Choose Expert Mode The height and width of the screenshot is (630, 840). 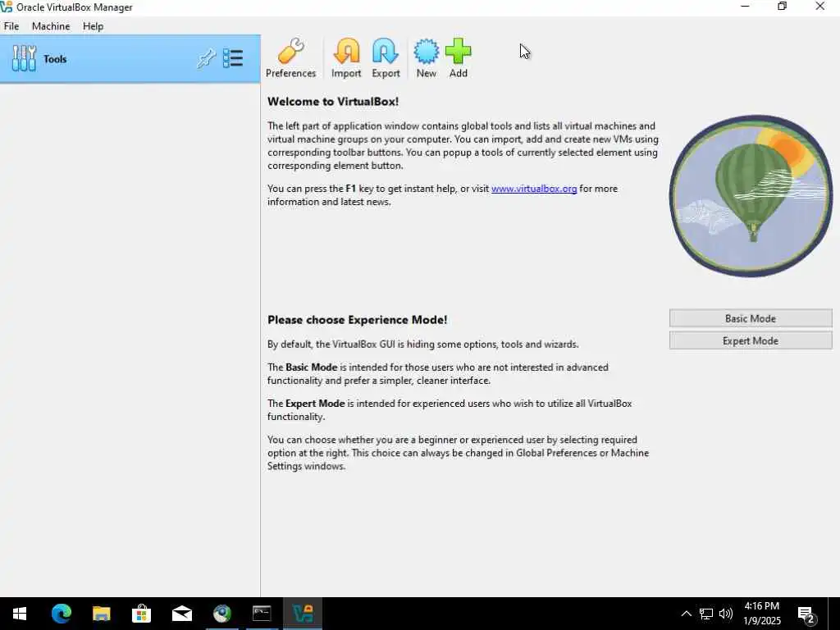point(751,340)
